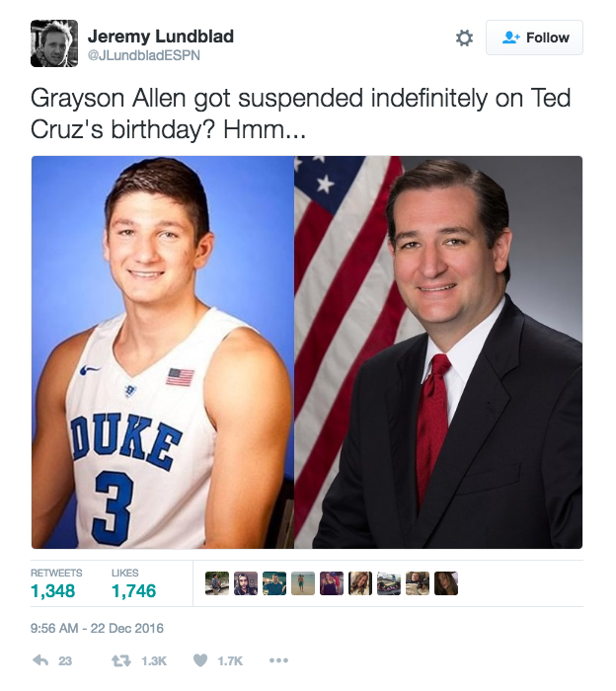Open the fourth liker avatar on beach
Viewport: 616px width, 691px height.
303,583
